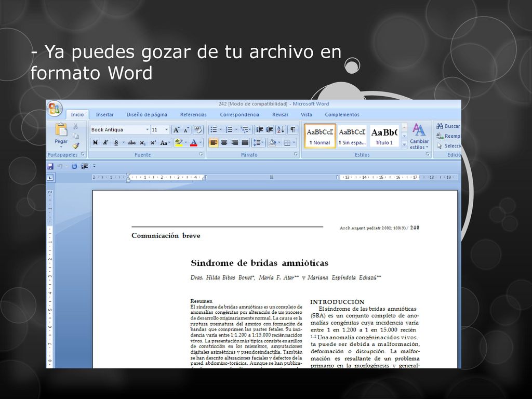This screenshot has width=532, height=399.
Task: Switch to the Vista tab
Action: click(307, 115)
